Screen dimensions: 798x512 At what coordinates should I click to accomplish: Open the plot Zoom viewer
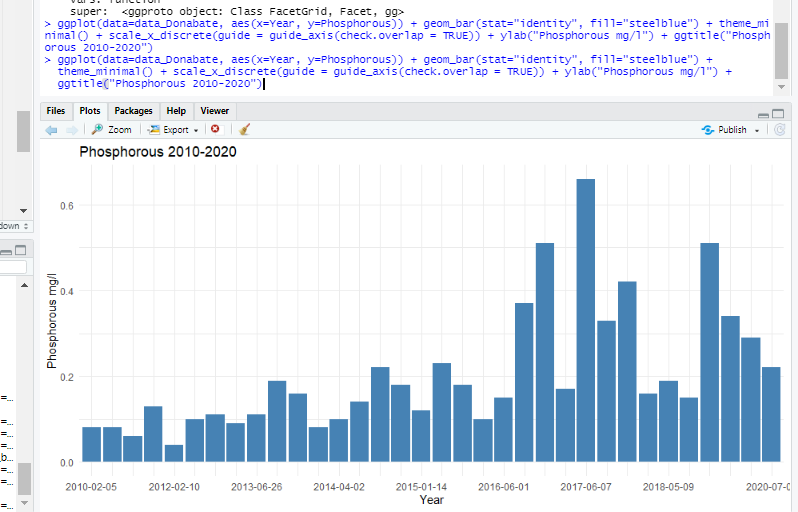111,130
